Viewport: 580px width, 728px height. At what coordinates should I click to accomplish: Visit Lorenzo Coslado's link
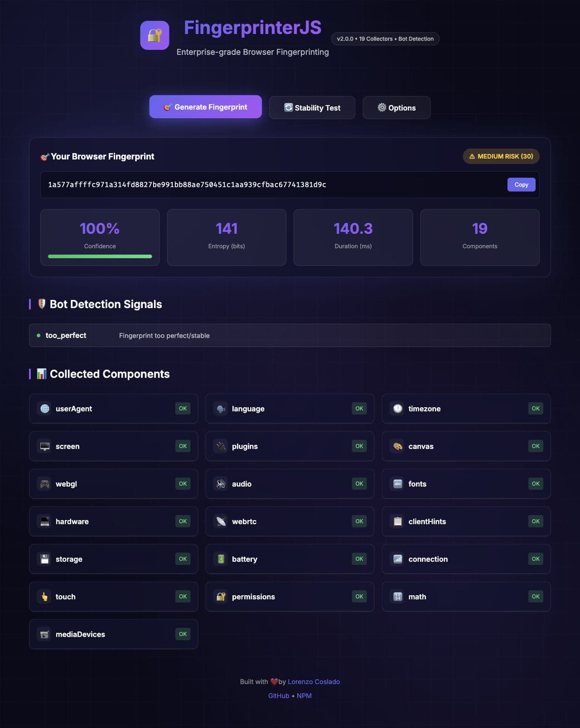[314, 682]
